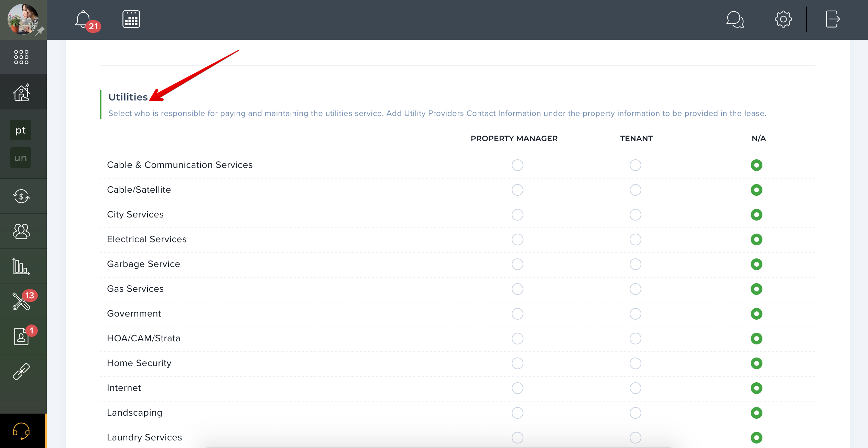Select N/A for Garbage Service
Image resolution: width=868 pixels, height=448 pixels.
(756, 264)
